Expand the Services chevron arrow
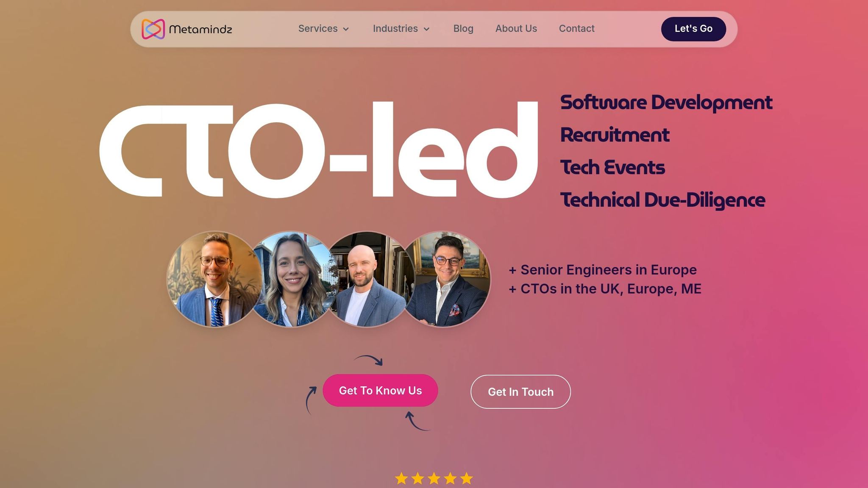The height and width of the screenshot is (488, 868). (346, 29)
